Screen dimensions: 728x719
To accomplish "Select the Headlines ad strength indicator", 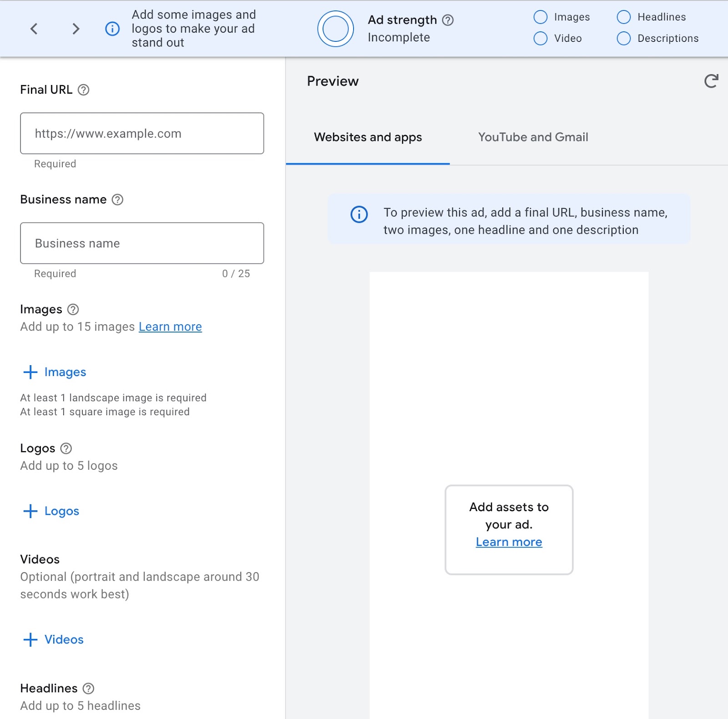I will 623,17.
